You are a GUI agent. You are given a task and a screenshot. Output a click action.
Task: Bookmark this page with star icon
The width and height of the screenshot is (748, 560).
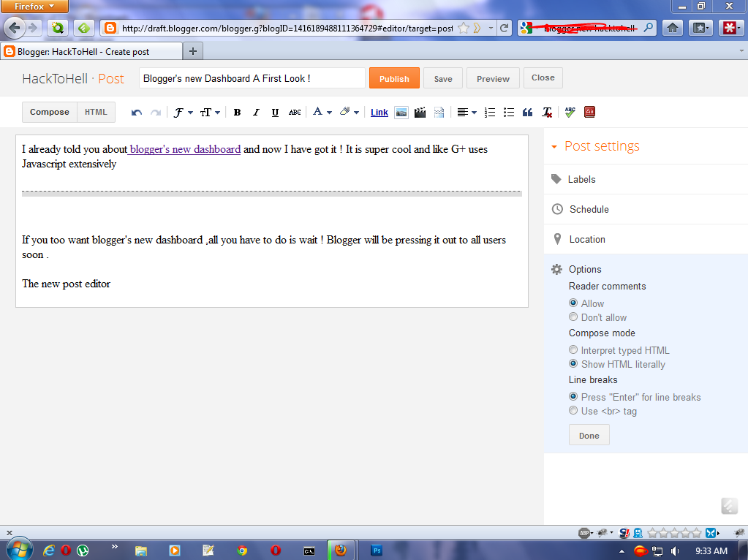click(x=464, y=28)
